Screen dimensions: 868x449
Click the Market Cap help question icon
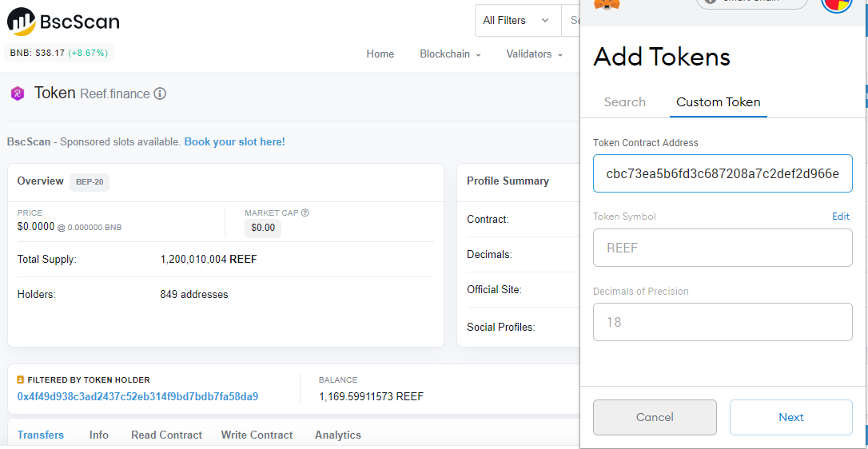[305, 213]
